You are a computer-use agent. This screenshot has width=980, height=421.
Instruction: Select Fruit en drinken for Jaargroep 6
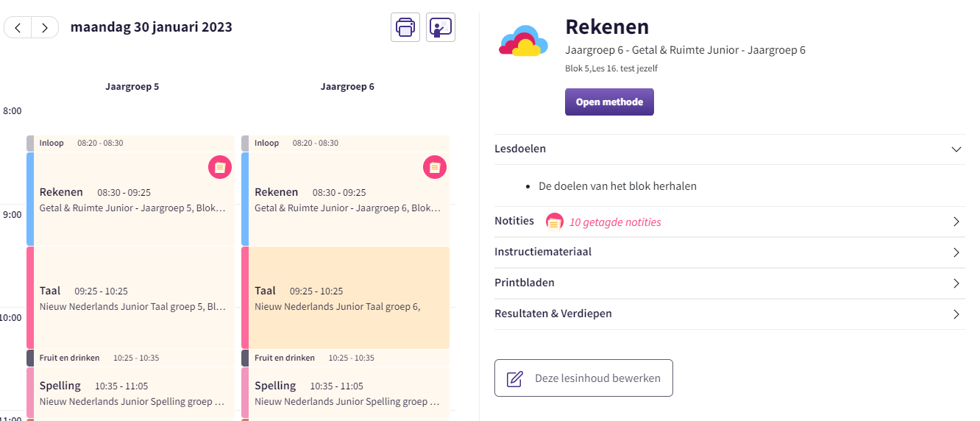click(x=346, y=358)
